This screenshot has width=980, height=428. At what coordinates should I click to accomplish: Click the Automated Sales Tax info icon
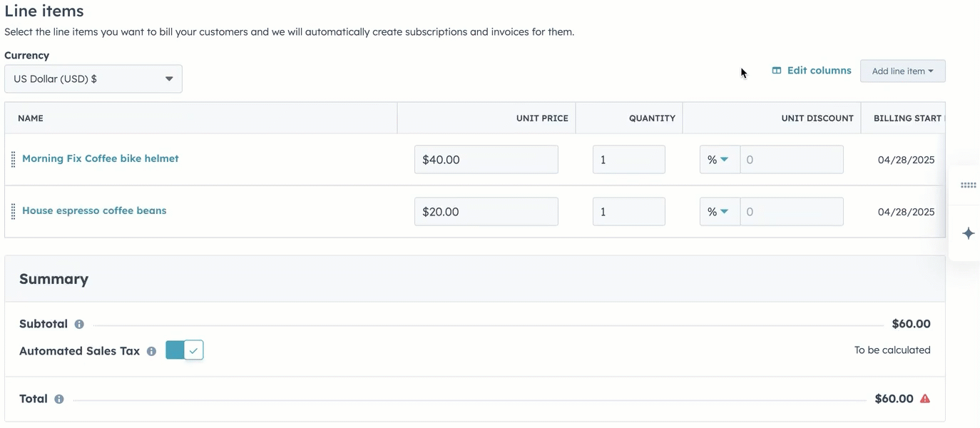pos(151,352)
